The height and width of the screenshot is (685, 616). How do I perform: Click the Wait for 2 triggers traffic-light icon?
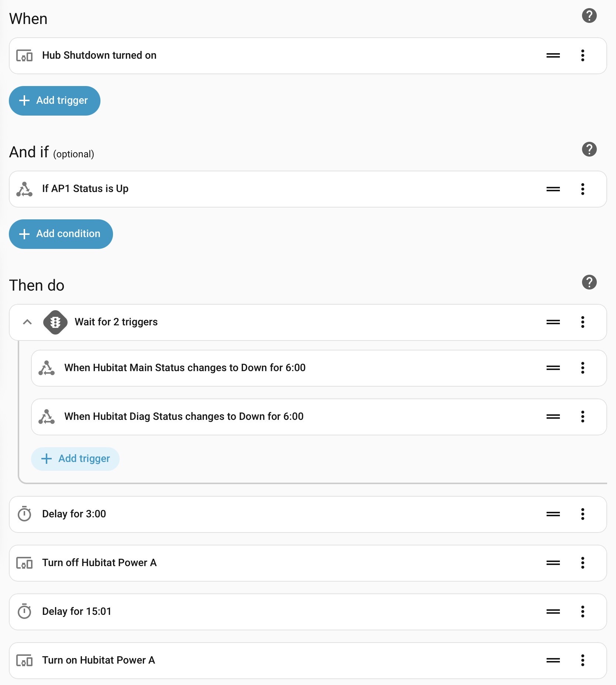pyautogui.click(x=55, y=322)
